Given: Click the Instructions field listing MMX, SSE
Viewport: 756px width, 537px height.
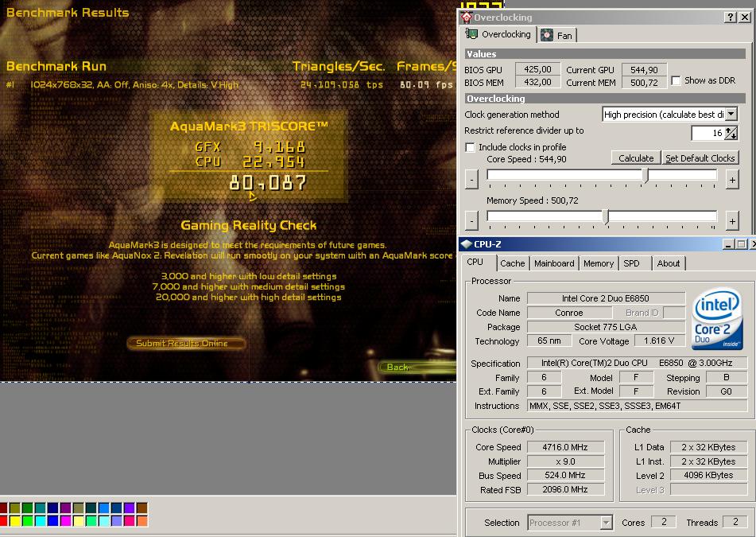Looking at the screenshot, I should click(x=637, y=406).
